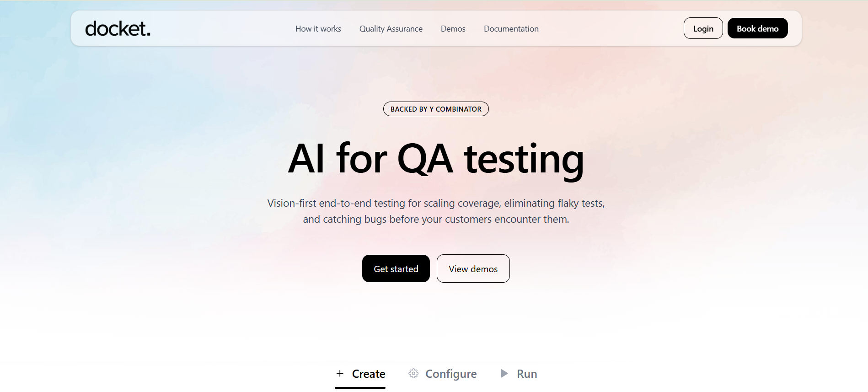
Task: Open the How it works nav link
Action: tap(318, 29)
